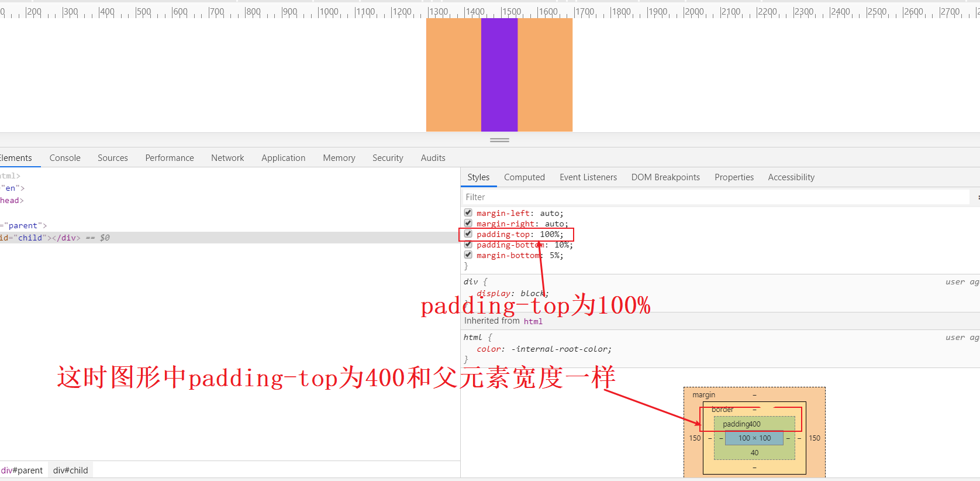Select the Elements tab
The height and width of the screenshot is (481, 980).
(x=16, y=158)
